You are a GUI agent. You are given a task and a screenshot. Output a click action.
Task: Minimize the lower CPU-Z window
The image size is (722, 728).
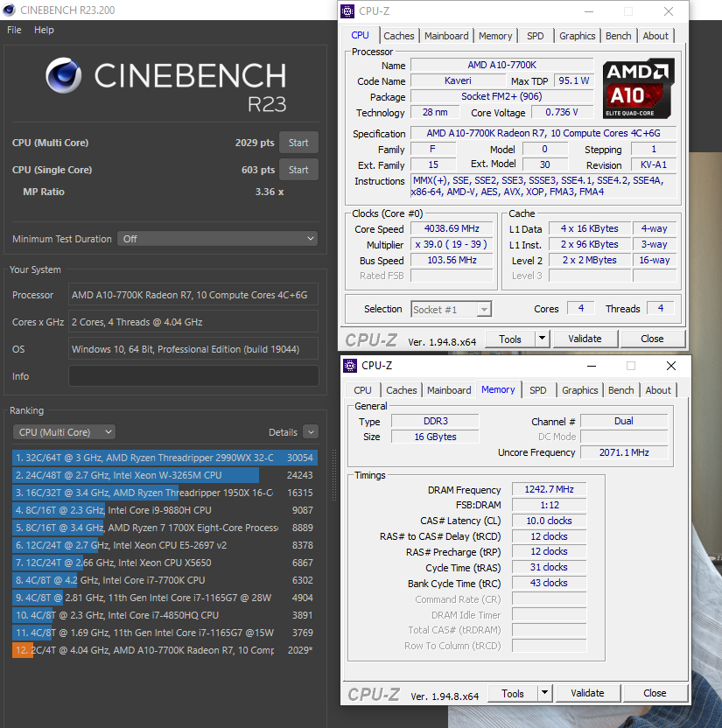[591, 366]
